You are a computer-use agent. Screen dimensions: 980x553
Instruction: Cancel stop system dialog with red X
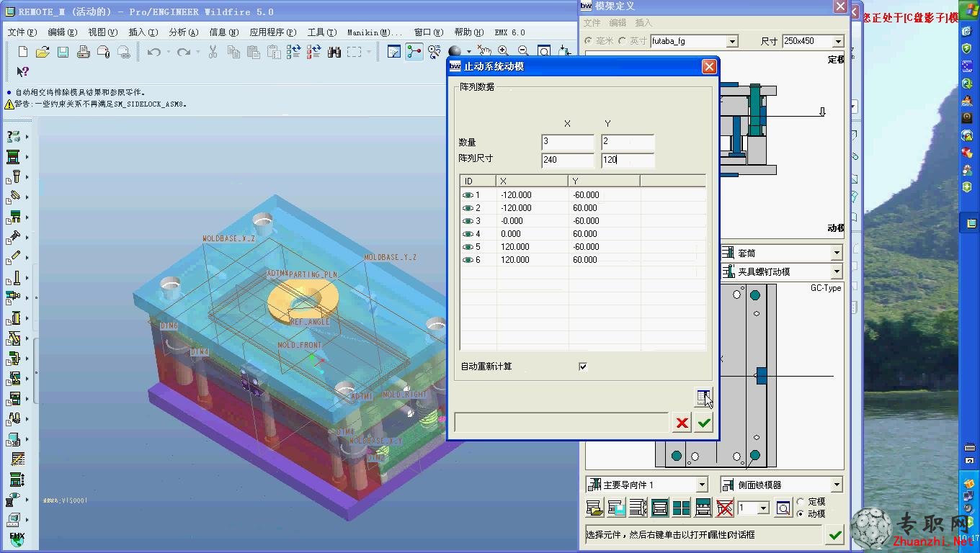tap(682, 423)
